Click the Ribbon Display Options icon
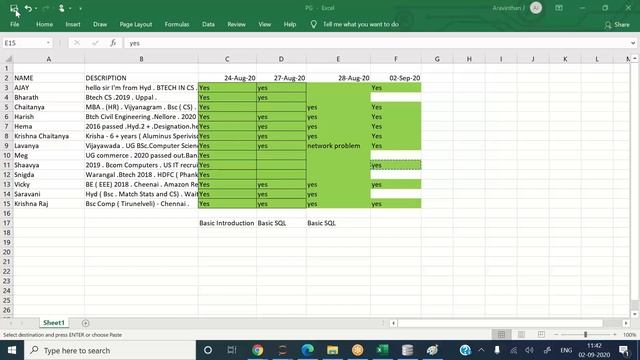This screenshot has width=640, height=360. click(559, 8)
